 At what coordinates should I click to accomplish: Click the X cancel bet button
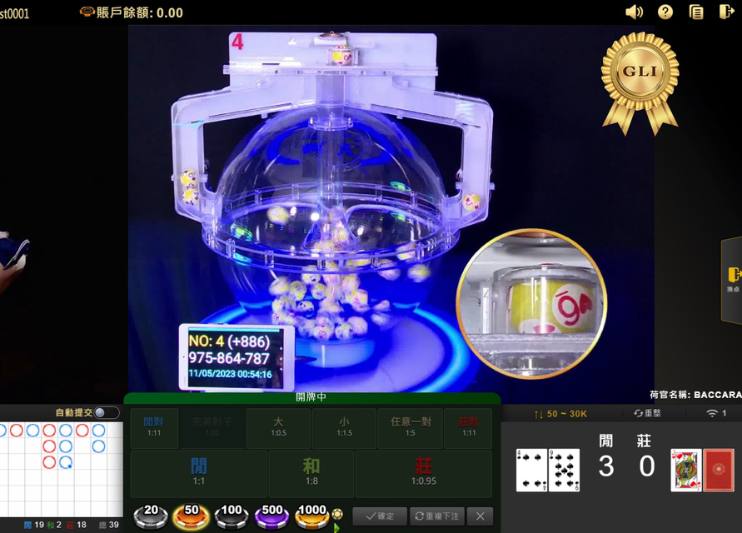[481, 516]
